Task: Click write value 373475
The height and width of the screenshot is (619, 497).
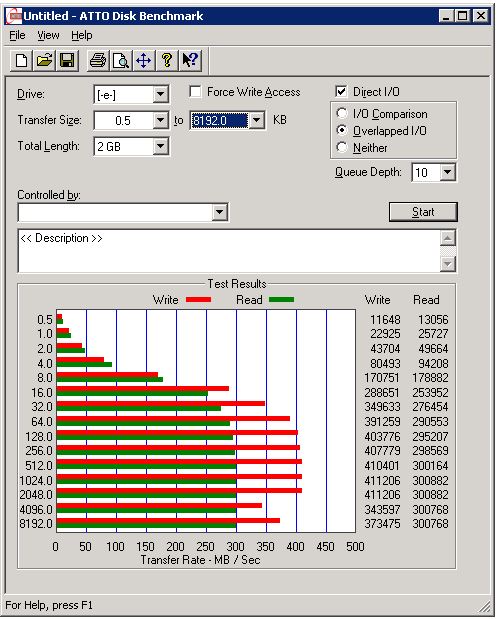Action: pyautogui.click(x=382, y=524)
